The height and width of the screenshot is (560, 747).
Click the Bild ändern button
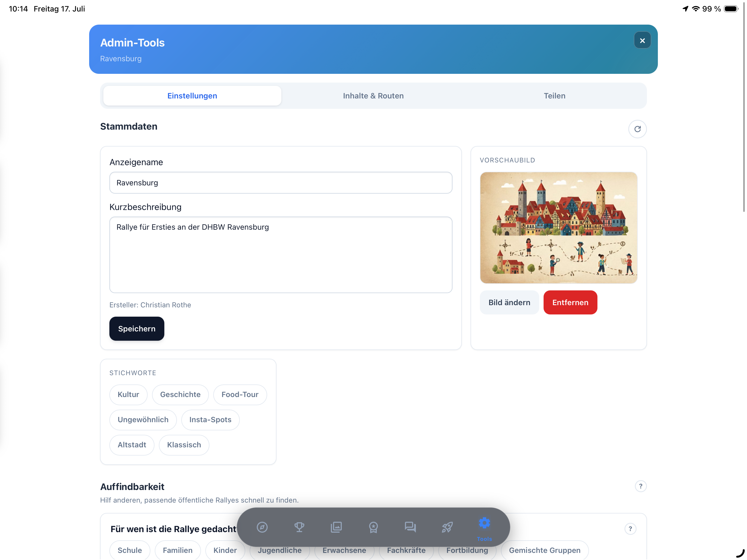point(509,302)
